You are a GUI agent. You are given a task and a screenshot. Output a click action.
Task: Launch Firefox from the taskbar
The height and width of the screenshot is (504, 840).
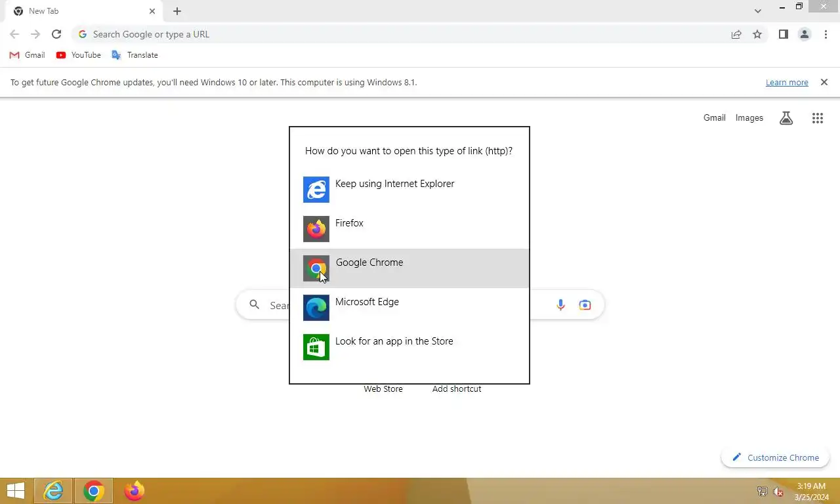pos(134,491)
